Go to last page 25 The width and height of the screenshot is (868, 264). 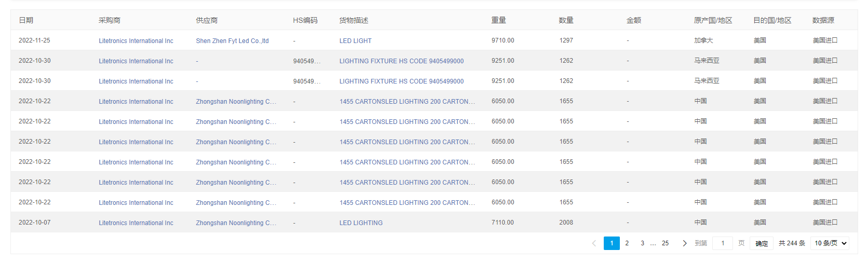point(665,243)
